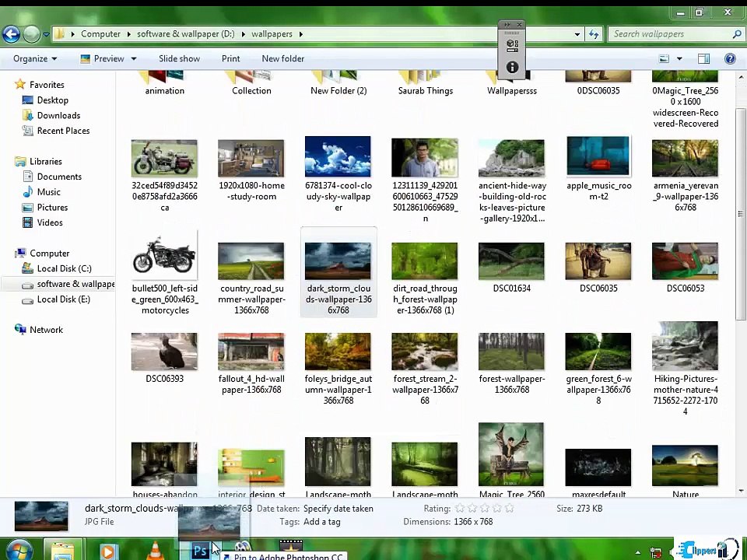Expand the Preview button dropdown arrow

(x=134, y=58)
